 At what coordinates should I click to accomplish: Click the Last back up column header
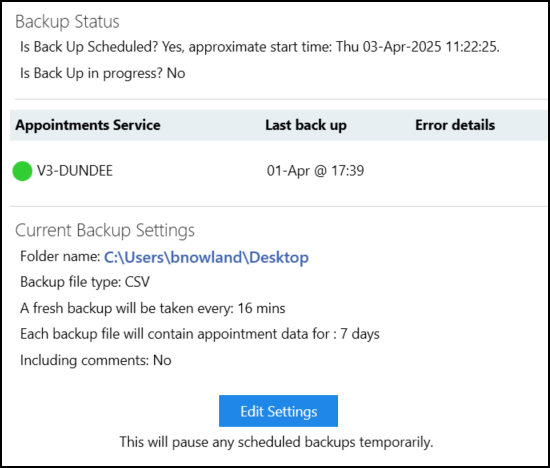[306, 125]
